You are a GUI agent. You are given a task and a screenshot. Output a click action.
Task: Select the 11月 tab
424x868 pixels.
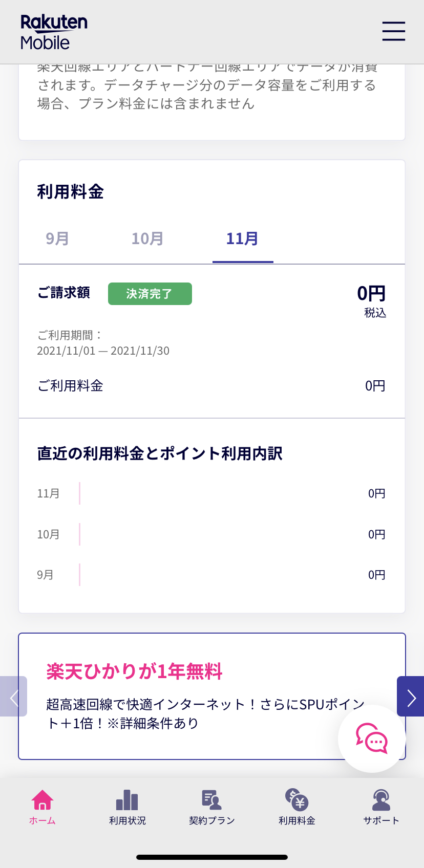pyautogui.click(x=242, y=238)
